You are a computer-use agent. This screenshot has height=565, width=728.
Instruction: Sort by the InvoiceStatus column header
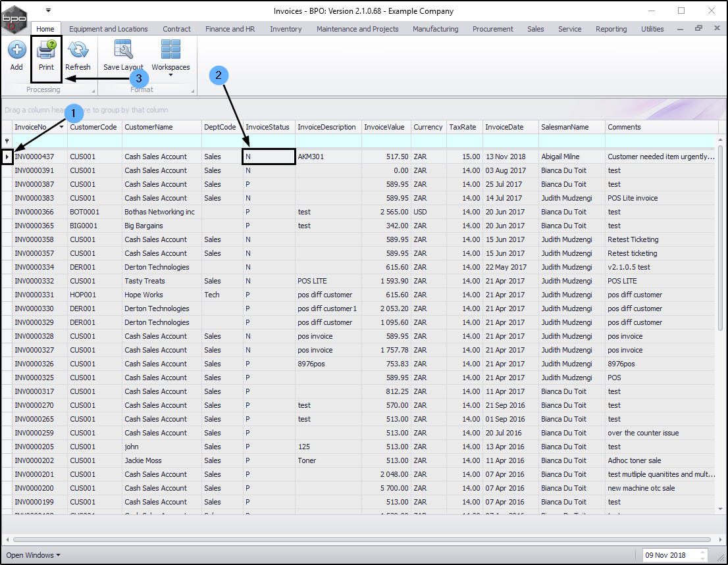point(269,127)
